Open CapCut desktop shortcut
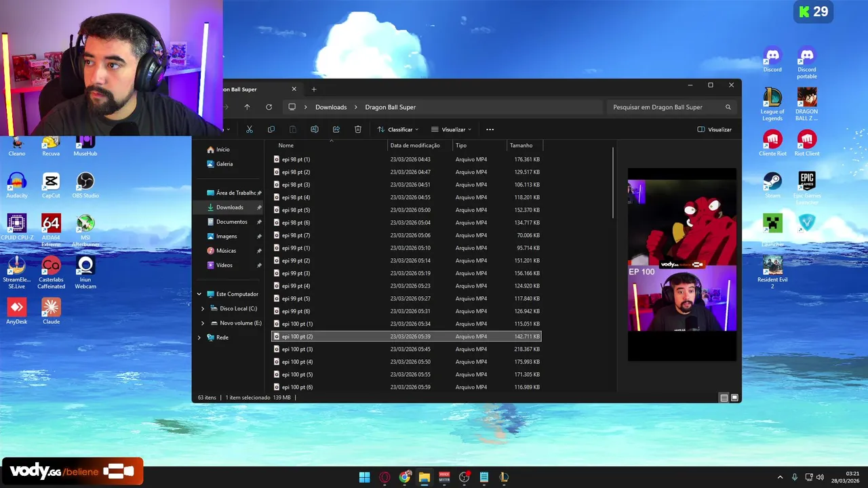Viewport: 868px width, 488px height. pos(51,185)
